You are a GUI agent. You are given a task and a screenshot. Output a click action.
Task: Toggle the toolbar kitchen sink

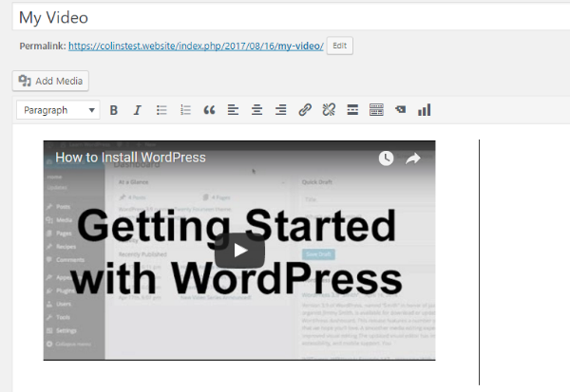376,110
